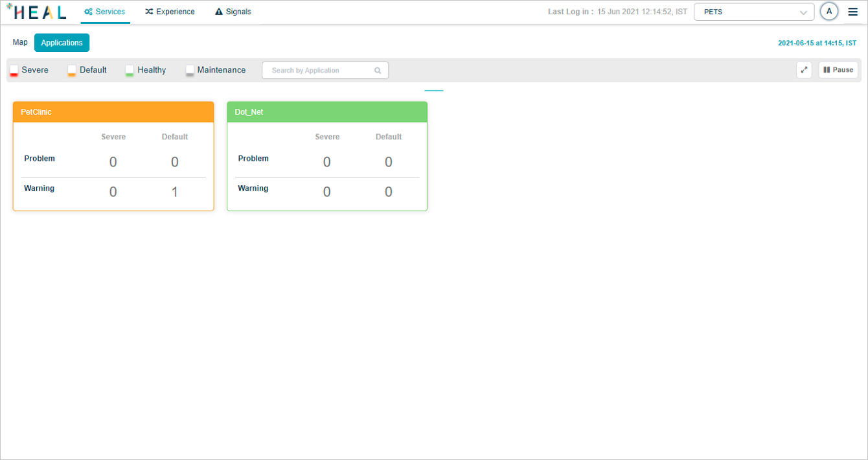Pause the dashboard refresh
Viewport: 868px width, 460px height.
point(838,70)
